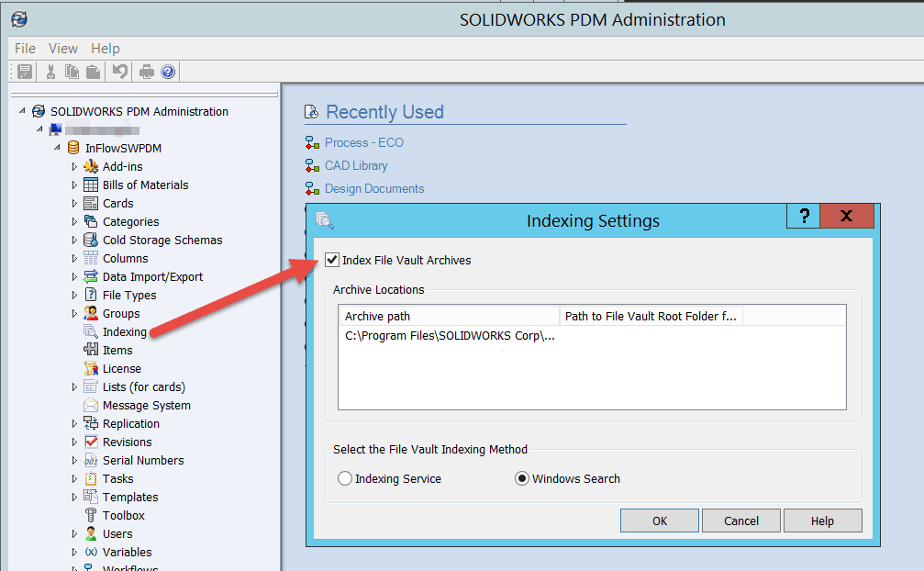
Task: Expand the Bills of Materials node
Action: tap(74, 185)
